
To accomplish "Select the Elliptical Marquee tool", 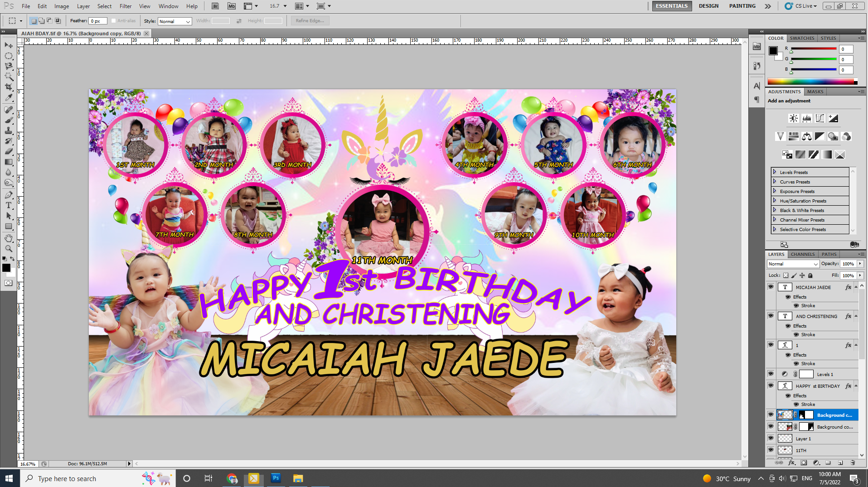I will click(x=9, y=56).
